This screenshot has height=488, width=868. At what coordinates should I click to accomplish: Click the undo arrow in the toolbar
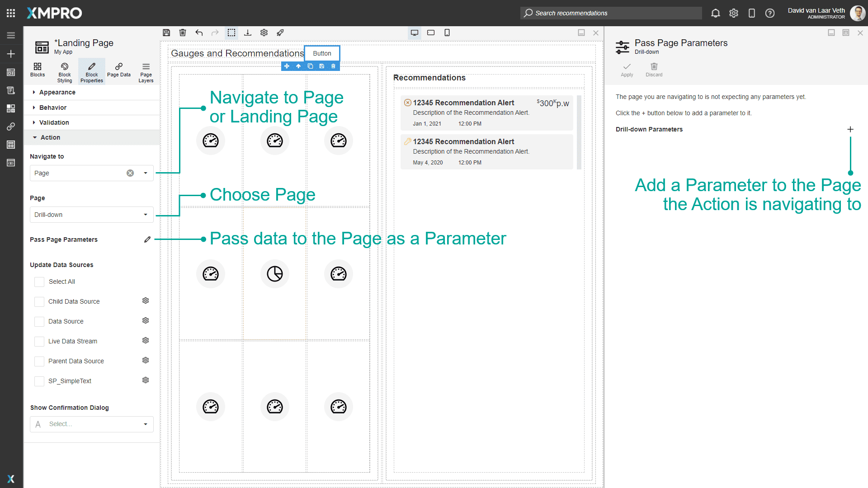[x=199, y=33]
